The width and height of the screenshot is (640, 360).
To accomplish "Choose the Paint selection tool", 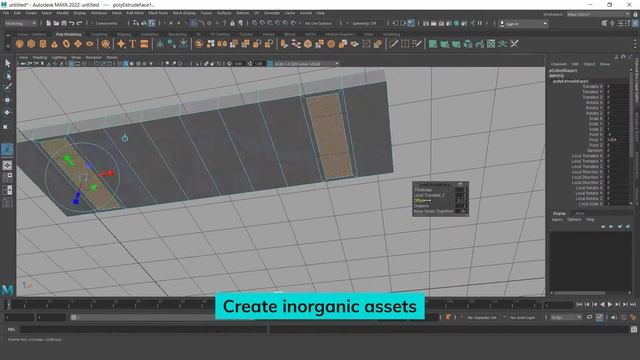I will [7, 87].
